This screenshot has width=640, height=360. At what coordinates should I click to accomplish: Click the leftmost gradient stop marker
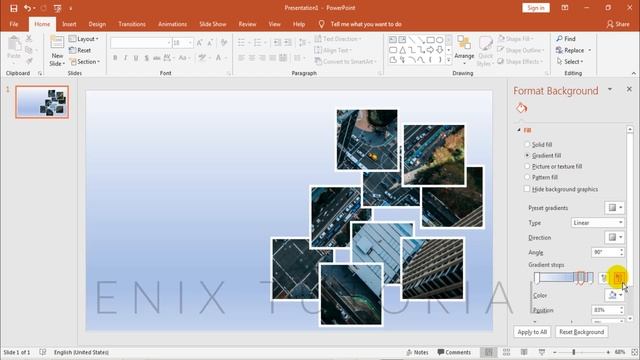point(537,278)
